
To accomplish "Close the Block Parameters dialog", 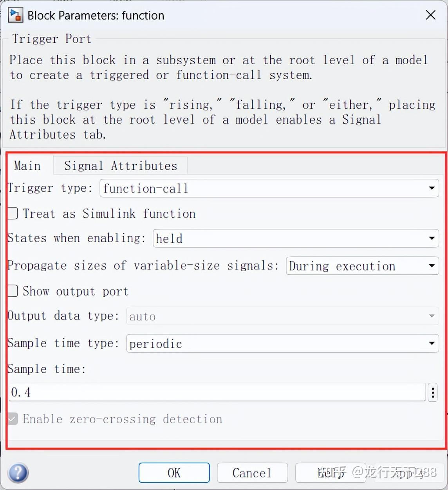I will point(430,15).
